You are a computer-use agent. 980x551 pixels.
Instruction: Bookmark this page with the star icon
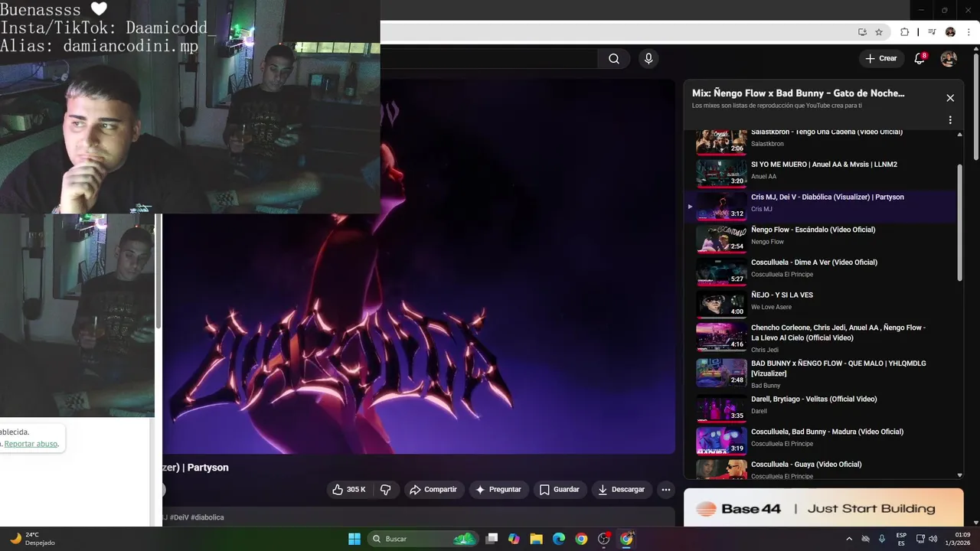click(x=879, y=32)
